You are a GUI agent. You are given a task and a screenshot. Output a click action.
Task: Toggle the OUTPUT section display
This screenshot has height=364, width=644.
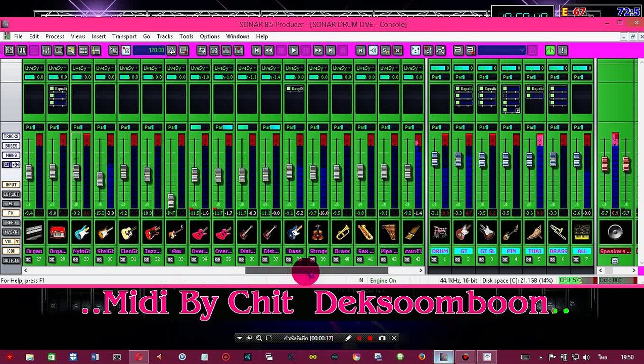[11, 260]
